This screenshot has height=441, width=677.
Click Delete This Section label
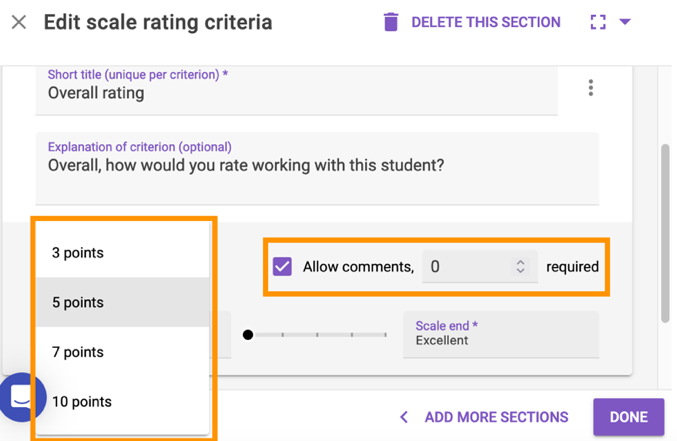pyautogui.click(x=486, y=22)
